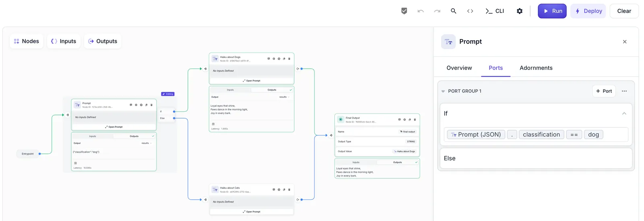Open the Adornments tab
Screen dimensions: 644x221
click(536, 68)
